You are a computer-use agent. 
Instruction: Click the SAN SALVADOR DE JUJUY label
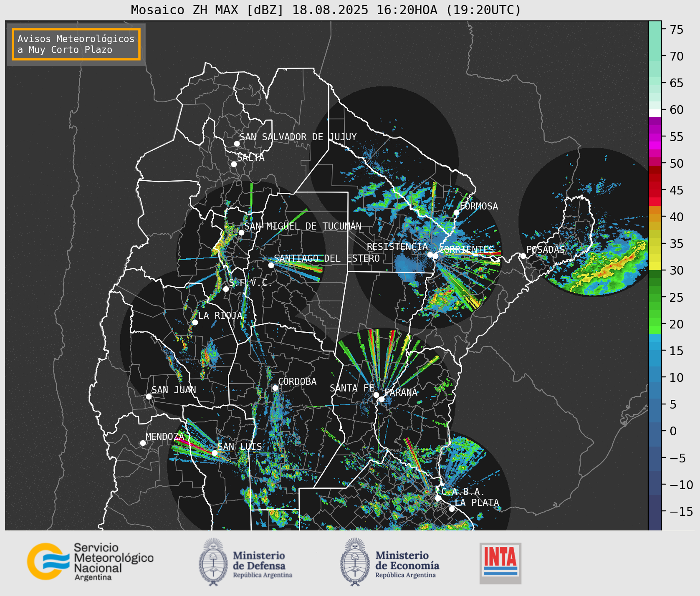[x=298, y=137]
